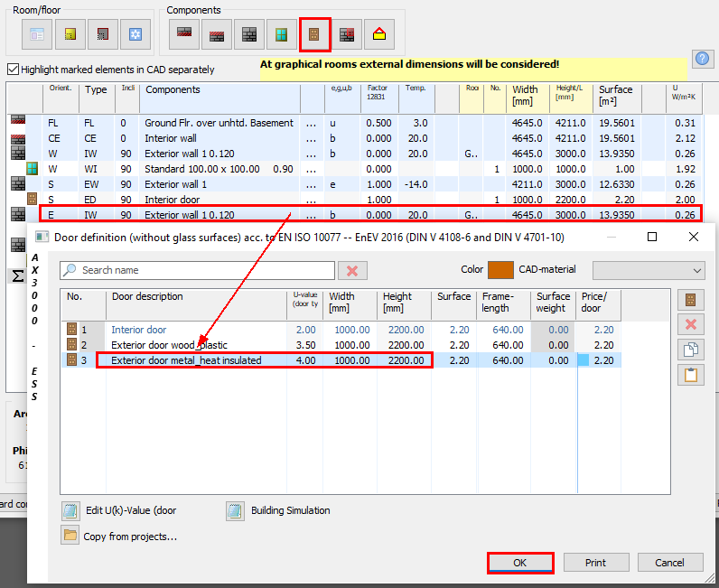
Task: Select the window icon in Standard 100.00 row
Action: [32, 169]
